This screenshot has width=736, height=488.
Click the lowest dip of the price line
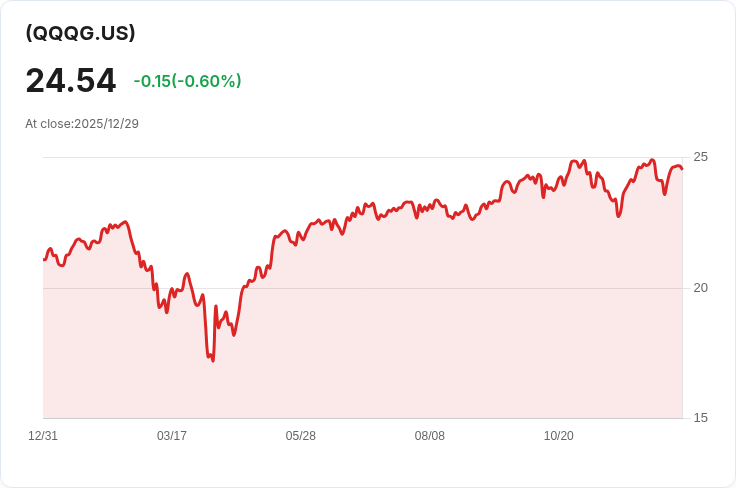pos(213,360)
